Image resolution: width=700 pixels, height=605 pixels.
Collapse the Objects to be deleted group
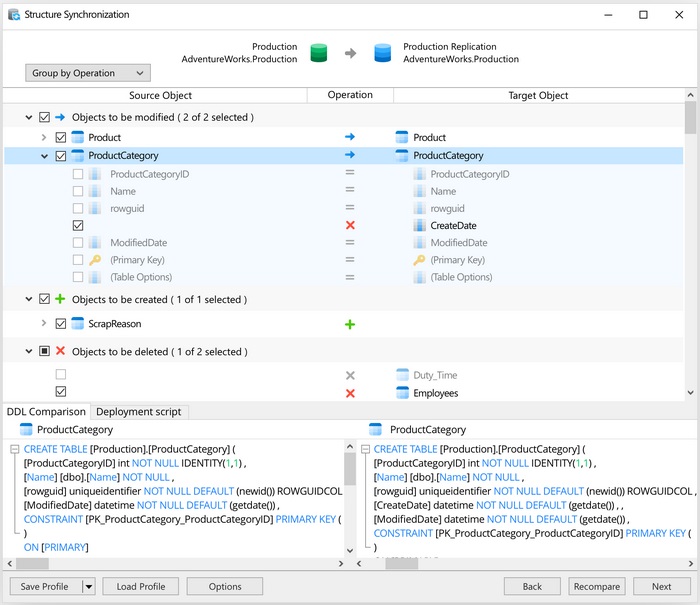29,351
